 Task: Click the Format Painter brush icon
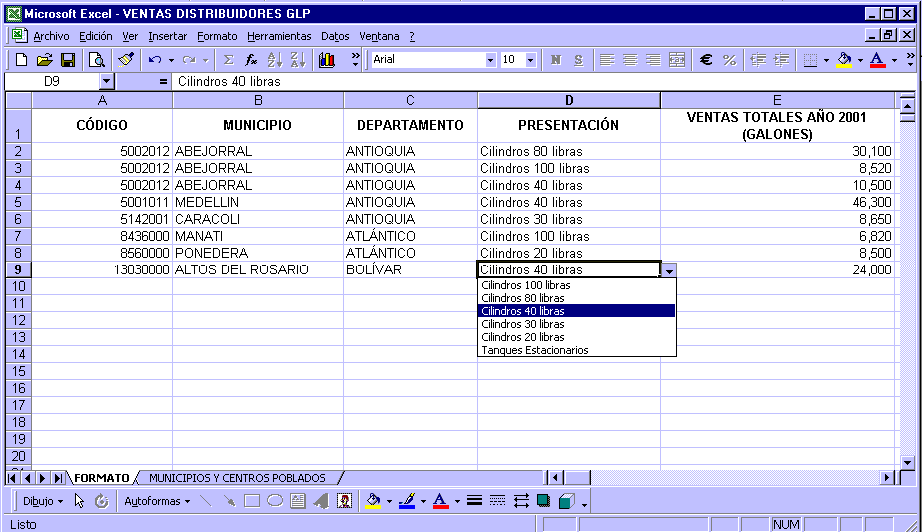pos(125,60)
